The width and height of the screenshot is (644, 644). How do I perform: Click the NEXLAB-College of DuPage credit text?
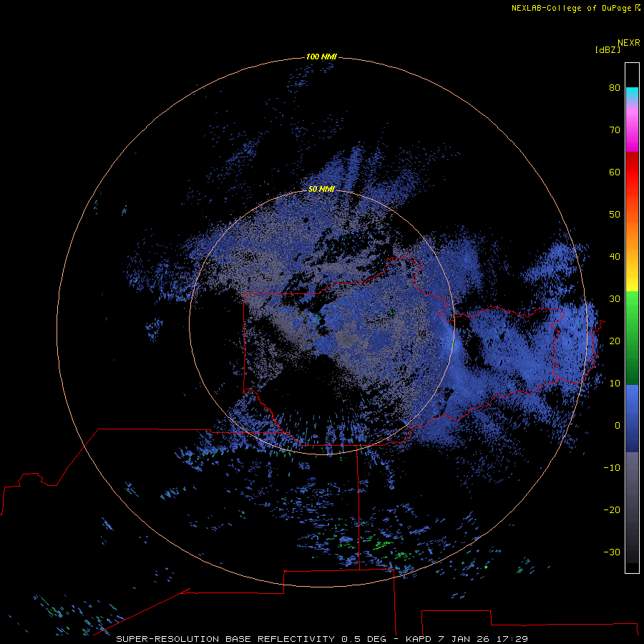point(571,8)
